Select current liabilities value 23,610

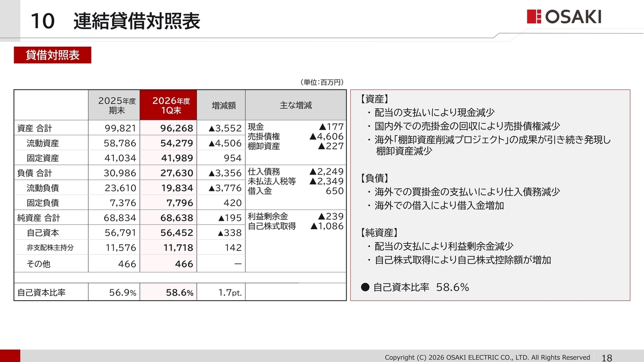[x=120, y=188]
